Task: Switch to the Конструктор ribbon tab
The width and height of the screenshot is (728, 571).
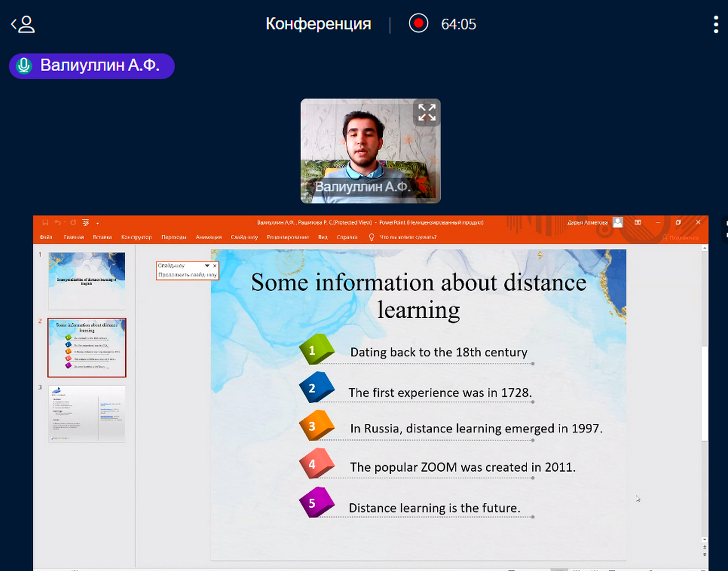Action: click(136, 237)
